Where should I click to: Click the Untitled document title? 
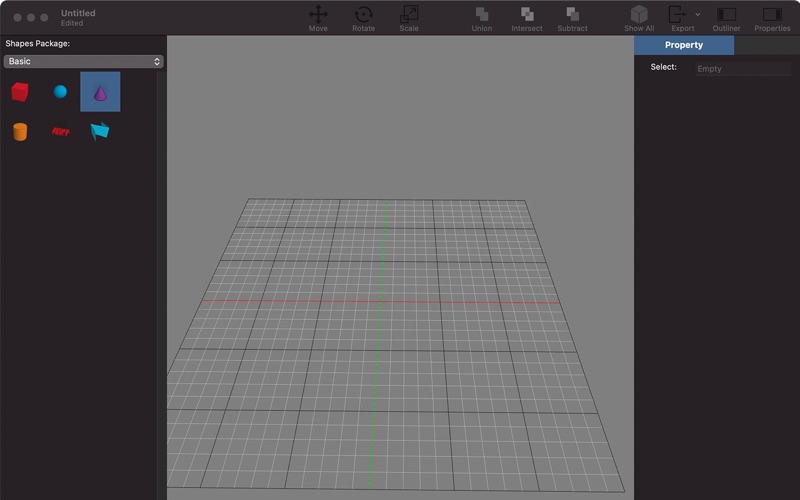pos(78,13)
